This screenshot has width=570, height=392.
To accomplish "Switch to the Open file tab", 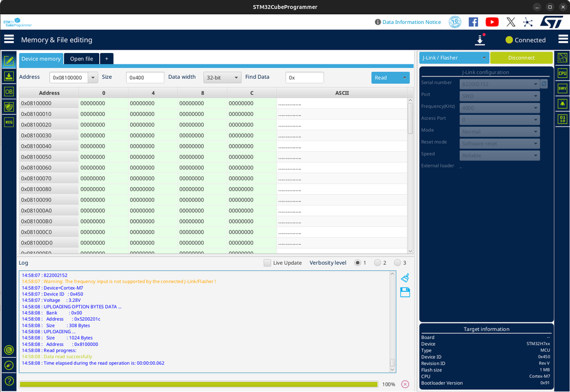I will click(x=82, y=59).
